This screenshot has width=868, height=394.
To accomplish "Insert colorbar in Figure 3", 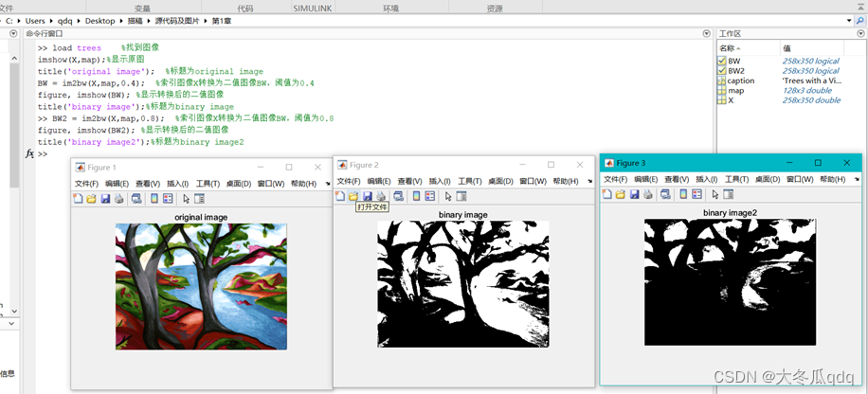I will [x=684, y=194].
